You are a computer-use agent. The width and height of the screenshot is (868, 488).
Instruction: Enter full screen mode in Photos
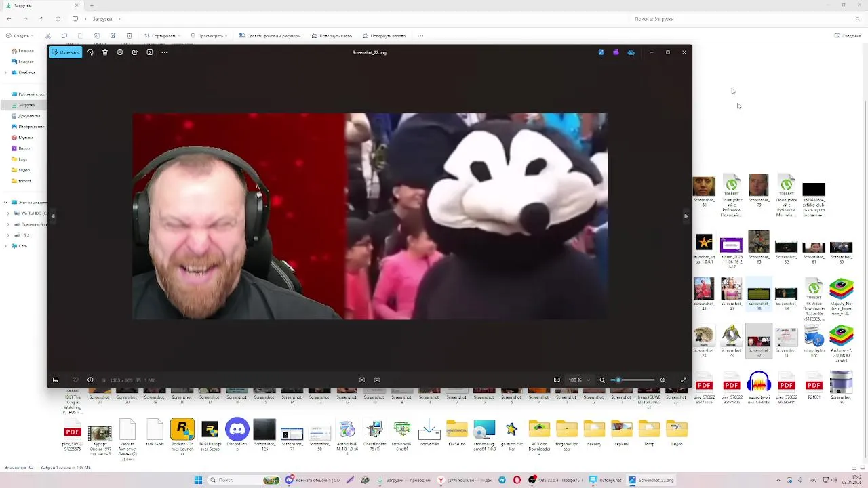coord(683,380)
